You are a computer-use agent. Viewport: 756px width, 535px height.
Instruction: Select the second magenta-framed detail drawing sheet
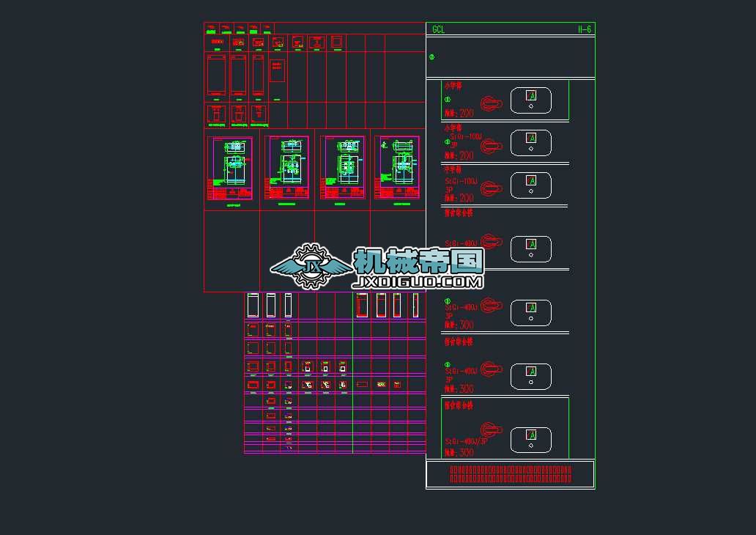pos(286,167)
